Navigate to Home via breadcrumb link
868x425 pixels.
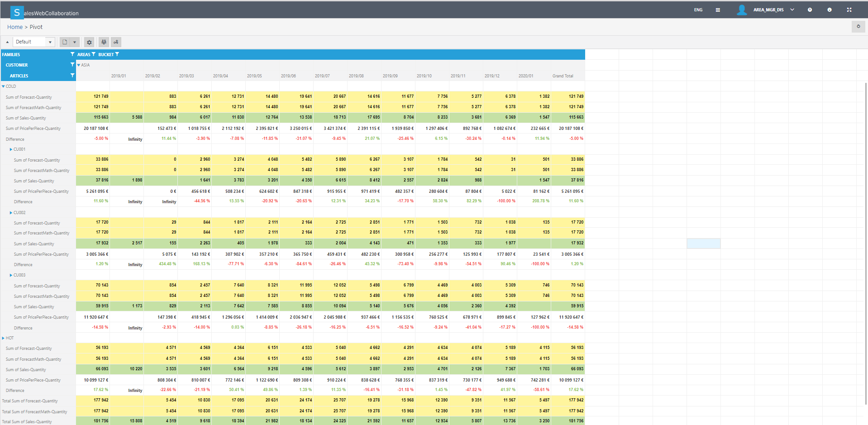point(14,27)
